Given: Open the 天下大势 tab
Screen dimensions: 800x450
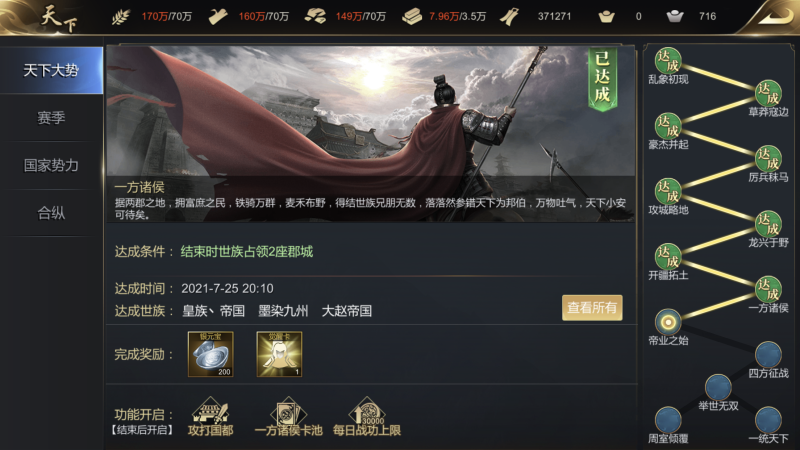Looking at the screenshot, I should (x=51, y=70).
